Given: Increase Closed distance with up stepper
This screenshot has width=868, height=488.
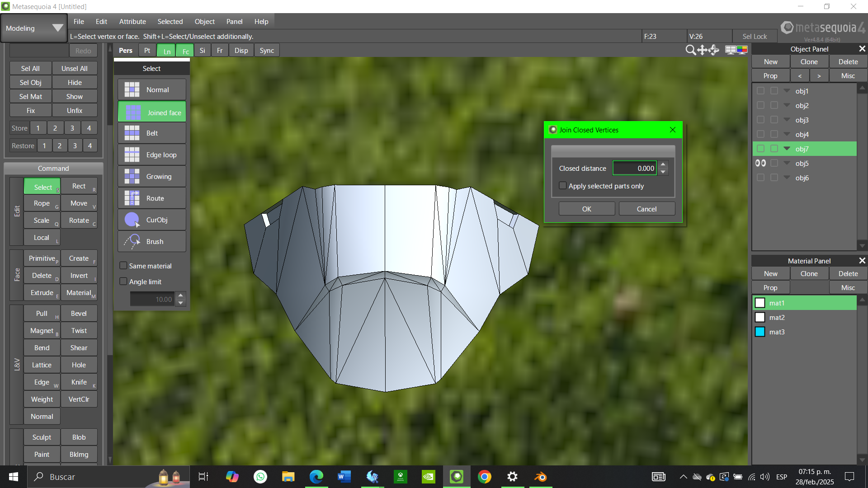Looking at the screenshot, I should click(663, 164).
